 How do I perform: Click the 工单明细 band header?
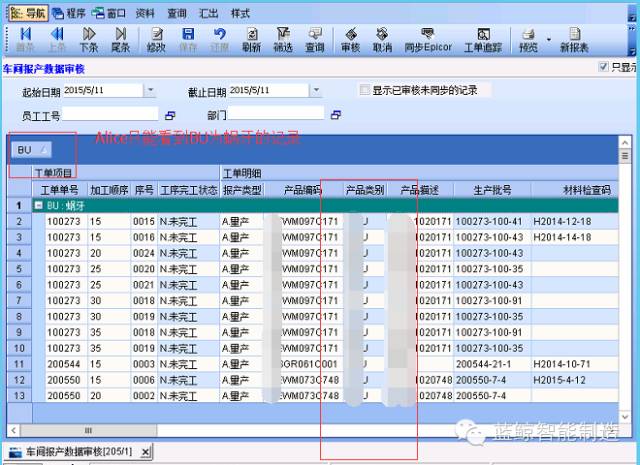point(419,174)
